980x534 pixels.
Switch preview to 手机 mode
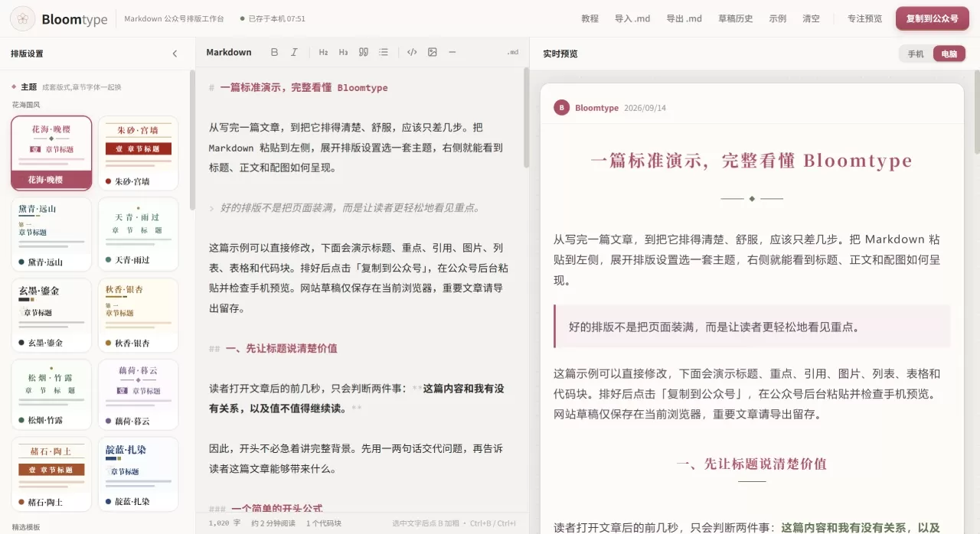[916, 54]
